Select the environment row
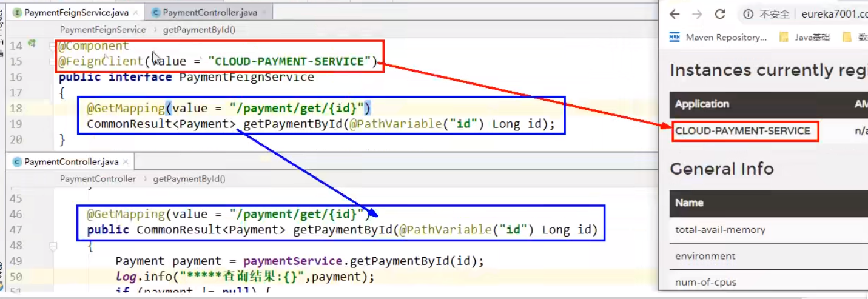 click(769, 256)
